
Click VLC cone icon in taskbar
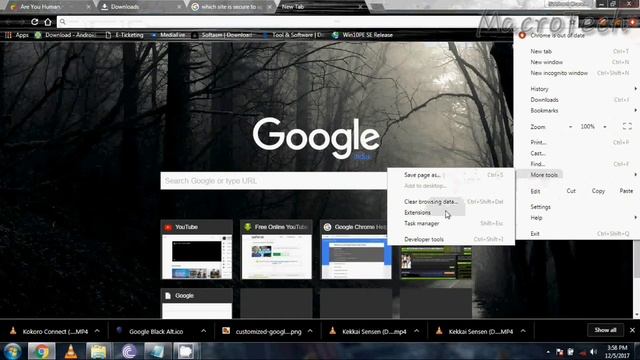click(71, 351)
